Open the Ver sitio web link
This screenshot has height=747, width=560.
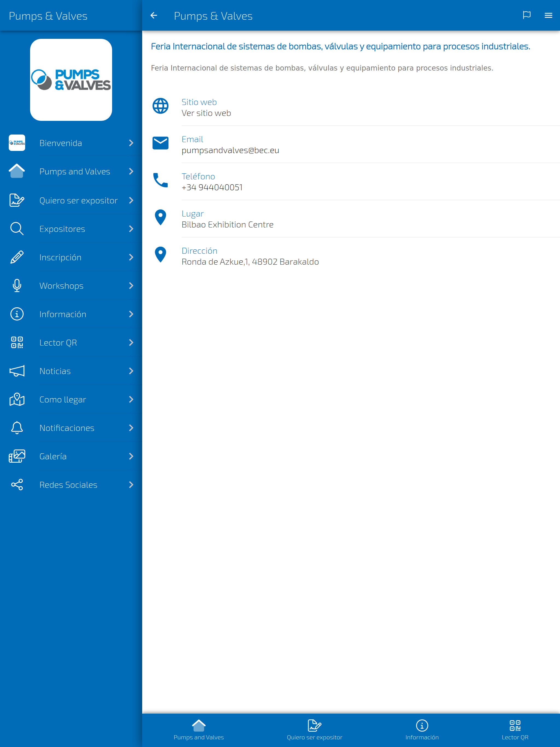coord(206,113)
